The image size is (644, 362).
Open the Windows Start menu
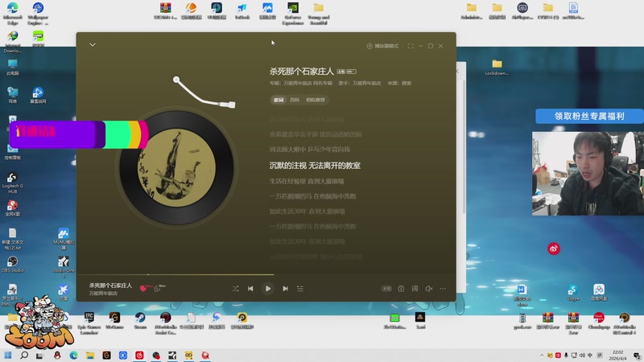pyautogui.click(x=8, y=355)
